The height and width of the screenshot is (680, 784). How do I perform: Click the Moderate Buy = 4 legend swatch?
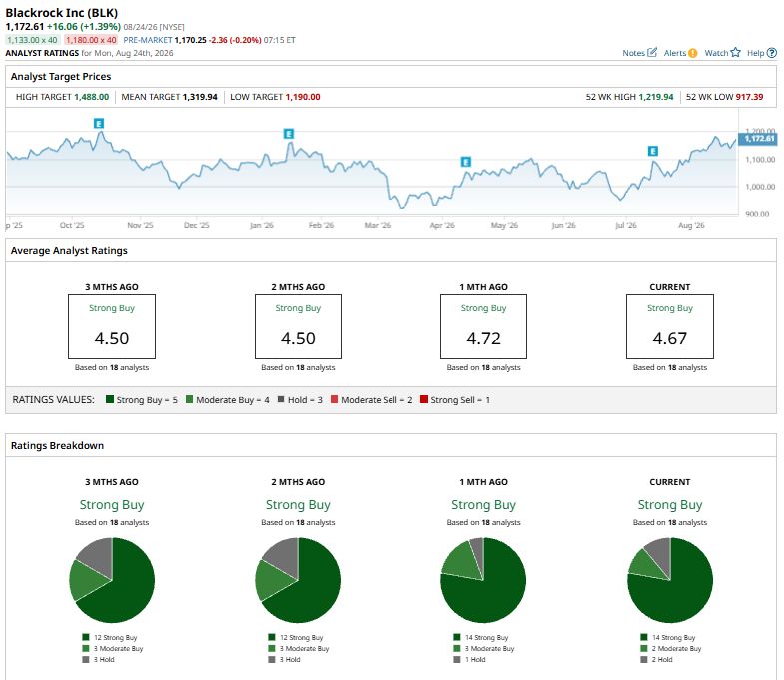190,399
